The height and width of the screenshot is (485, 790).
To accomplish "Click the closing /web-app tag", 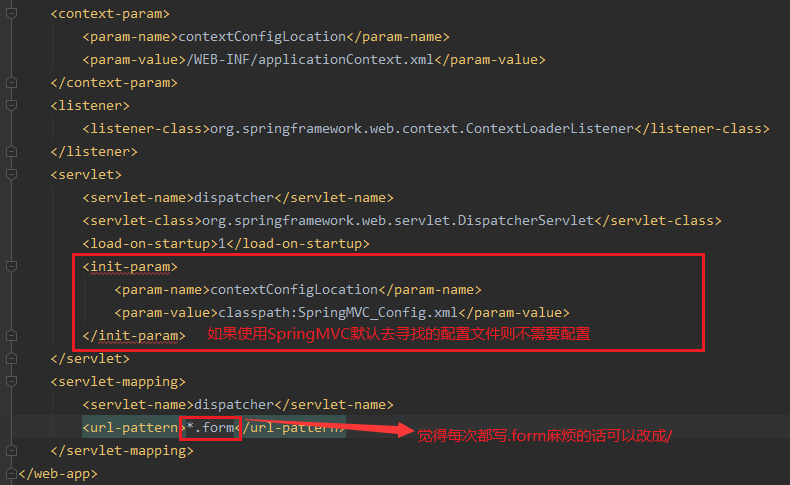I will click(58, 473).
